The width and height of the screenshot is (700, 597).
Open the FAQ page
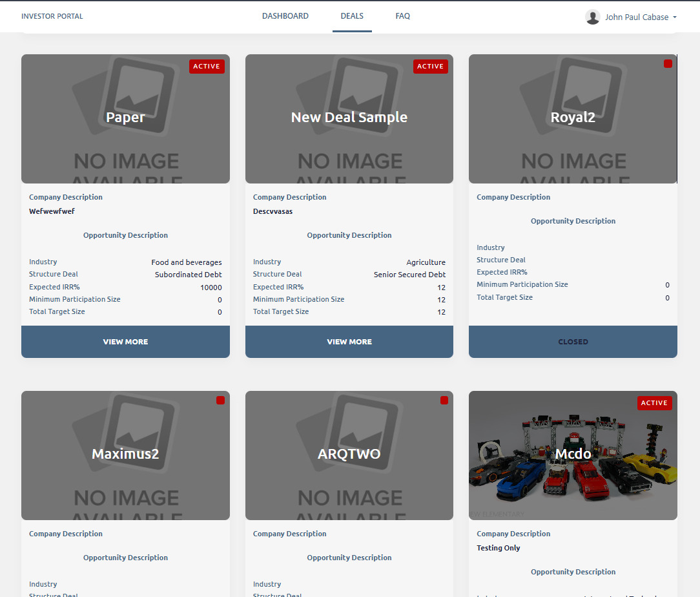click(402, 16)
